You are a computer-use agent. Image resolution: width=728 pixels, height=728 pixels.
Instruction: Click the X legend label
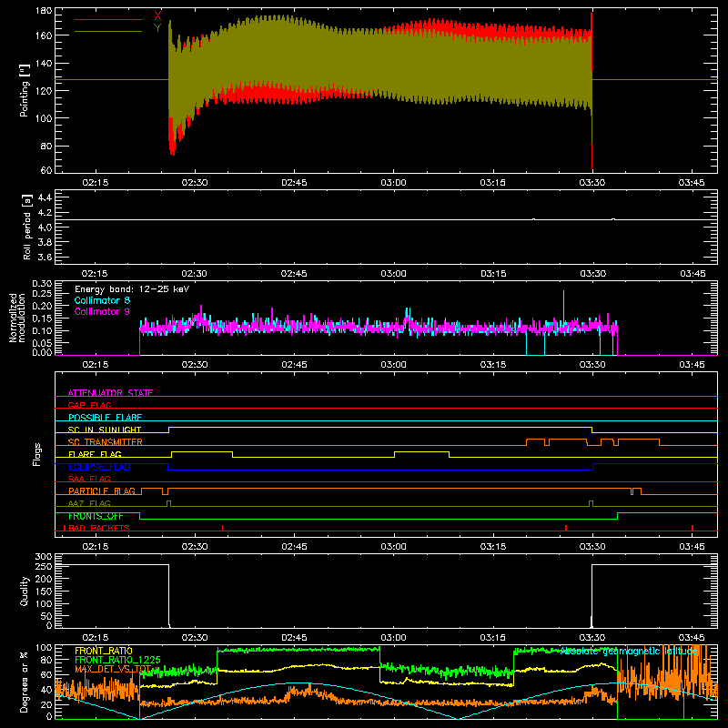(x=157, y=16)
